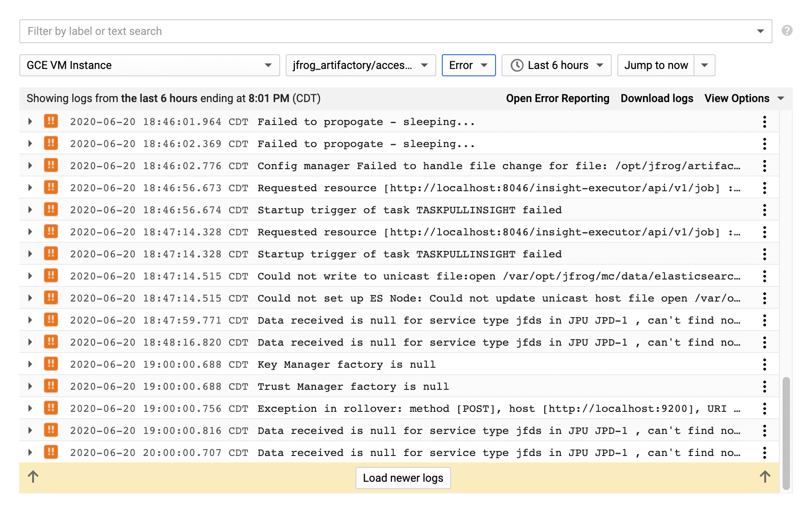Screen dimensions: 812x513
Task: Click the 'Key Manager factory is null' message
Action: 347,365
